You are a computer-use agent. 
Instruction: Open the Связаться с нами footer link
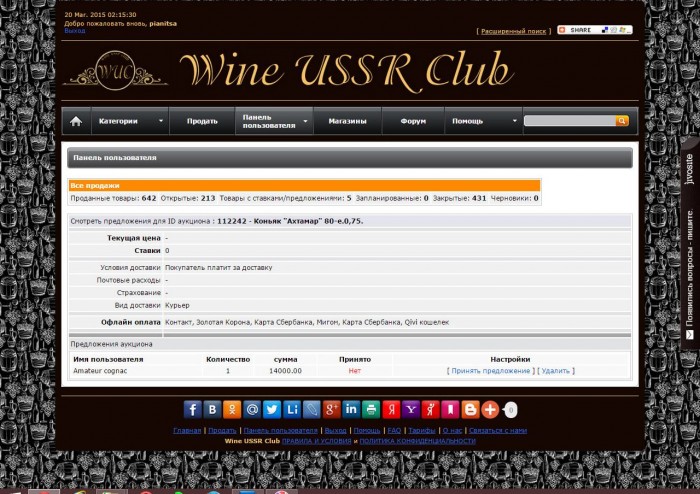(498, 430)
